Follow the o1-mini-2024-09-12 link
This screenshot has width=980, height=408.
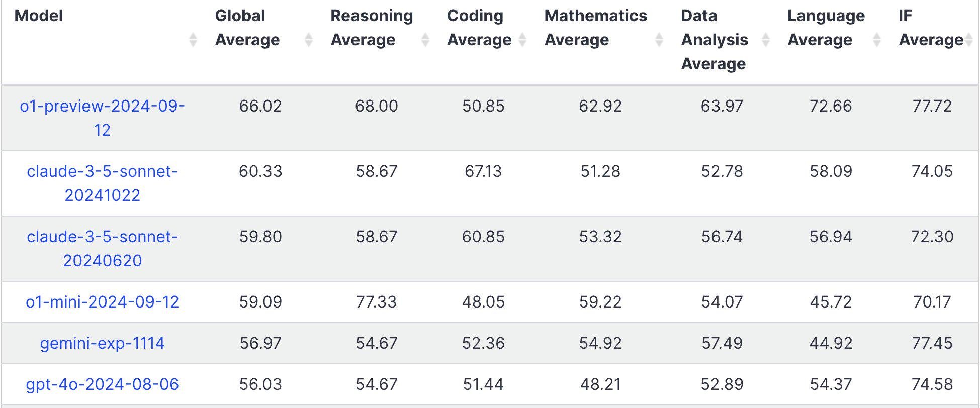tap(102, 301)
